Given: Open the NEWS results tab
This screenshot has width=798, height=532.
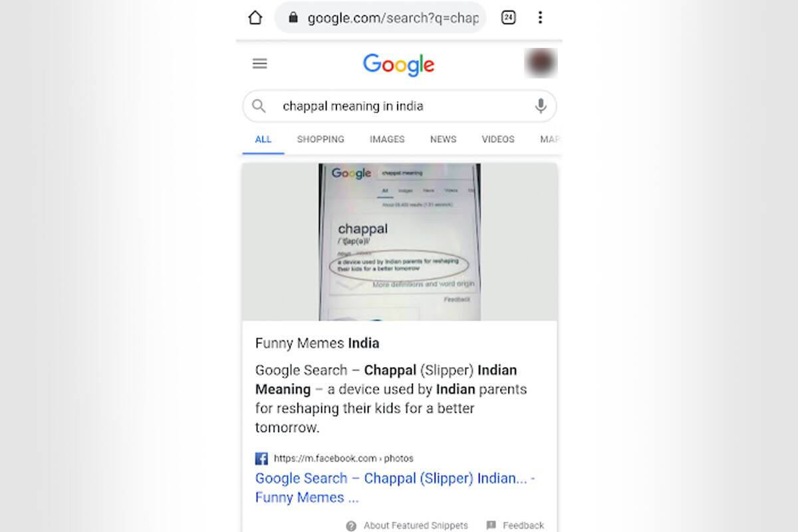Looking at the screenshot, I should point(443,139).
